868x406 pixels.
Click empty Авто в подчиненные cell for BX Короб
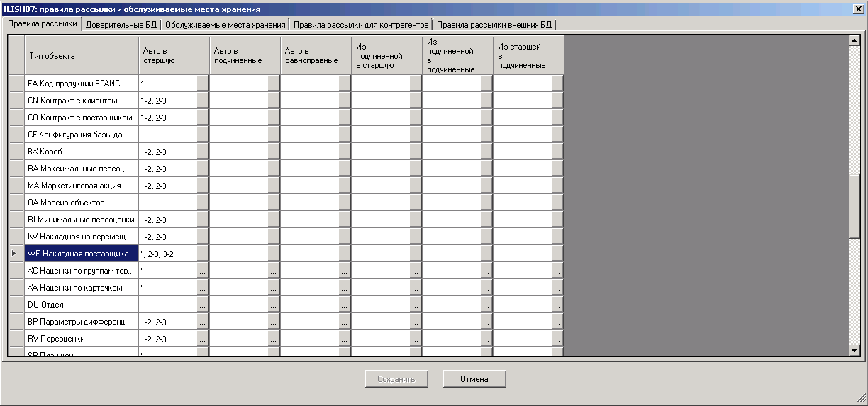point(239,152)
